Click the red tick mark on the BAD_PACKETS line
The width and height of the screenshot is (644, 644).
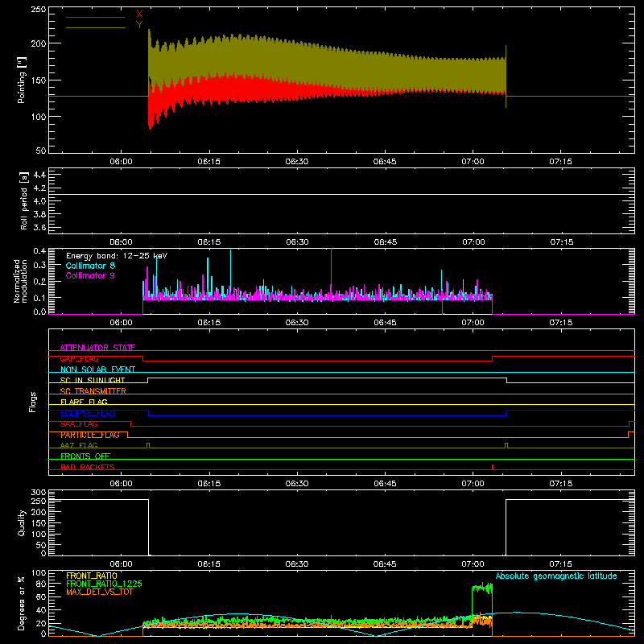[493, 467]
